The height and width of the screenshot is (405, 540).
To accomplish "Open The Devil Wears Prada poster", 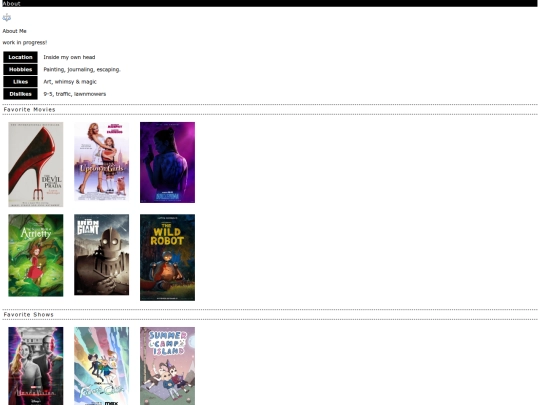I will [36, 164].
